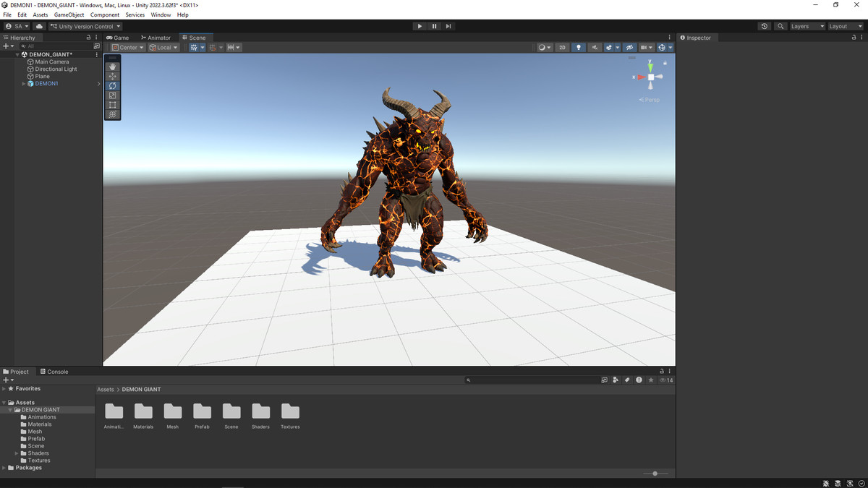The height and width of the screenshot is (488, 868).
Task: Select the Rect transform tool
Action: 112,105
